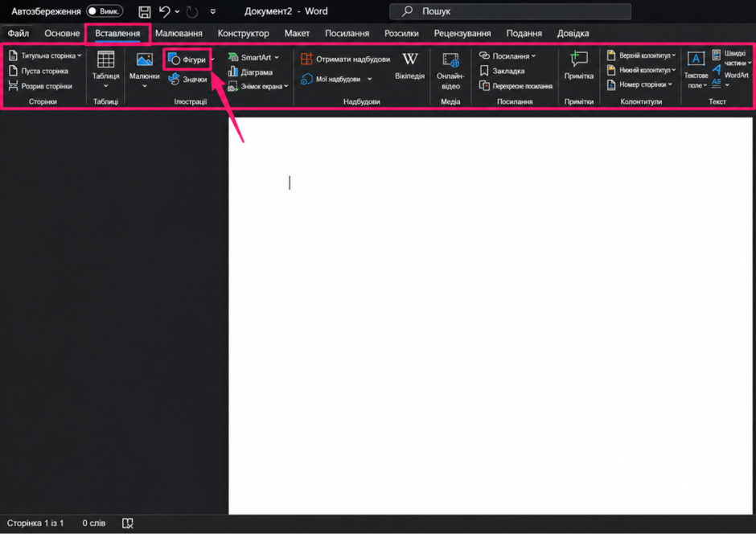The width and height of the screenshot is (756, 538).
Task: Click the 0 слів word count
Action: [93, 523]
